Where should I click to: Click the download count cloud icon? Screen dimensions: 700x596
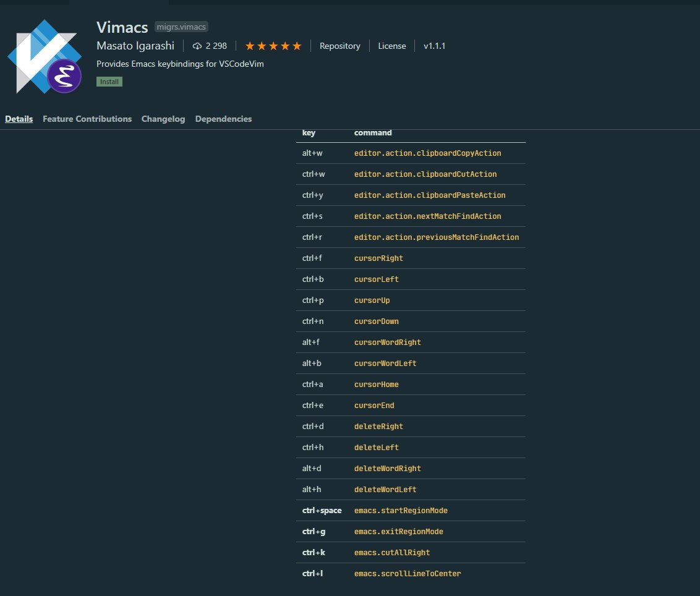pos(197,46)
